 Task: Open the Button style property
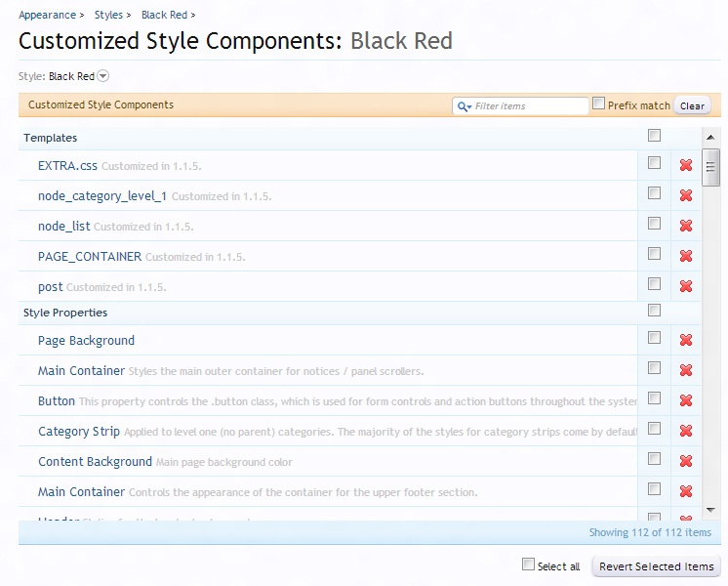[x=57, y=401]
